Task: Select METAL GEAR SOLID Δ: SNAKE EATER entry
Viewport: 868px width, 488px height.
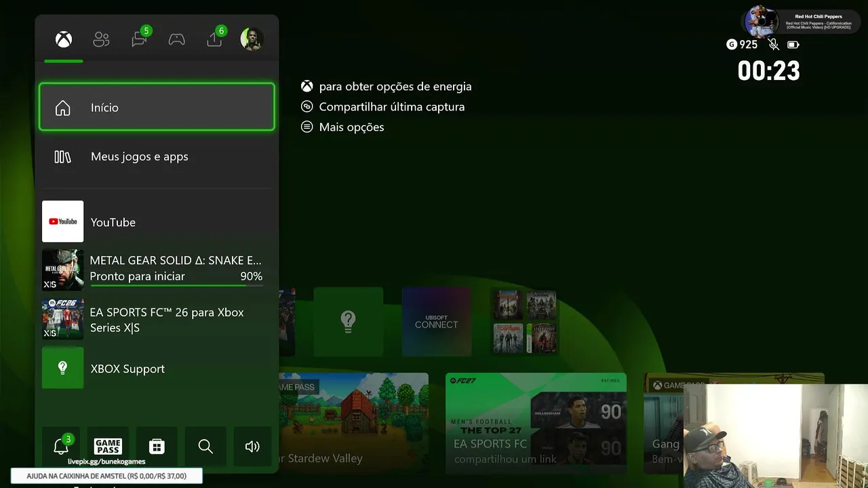Action: [157, 269]
